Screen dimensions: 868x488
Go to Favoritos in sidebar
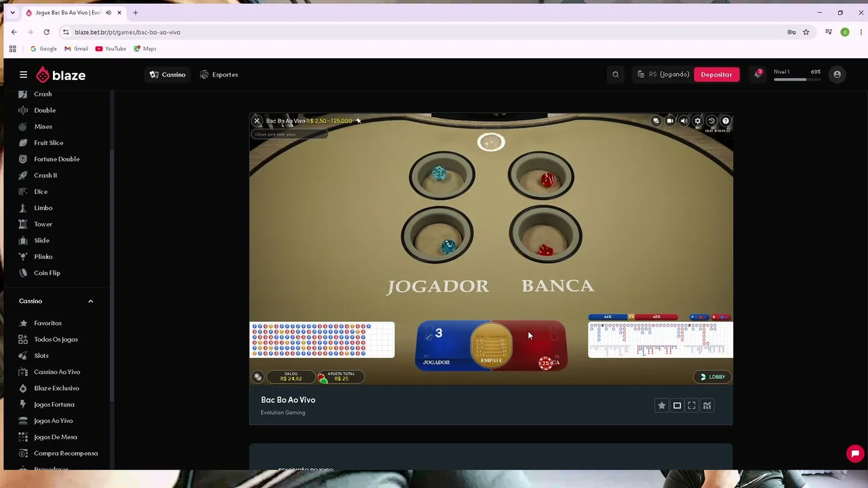click(x=47, y=323)
